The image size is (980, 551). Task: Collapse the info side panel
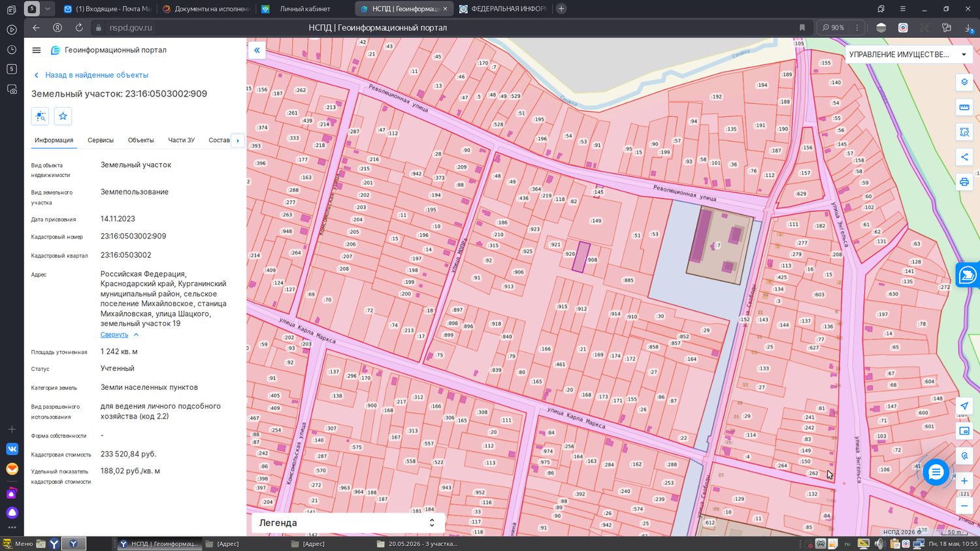click(257, 50)
